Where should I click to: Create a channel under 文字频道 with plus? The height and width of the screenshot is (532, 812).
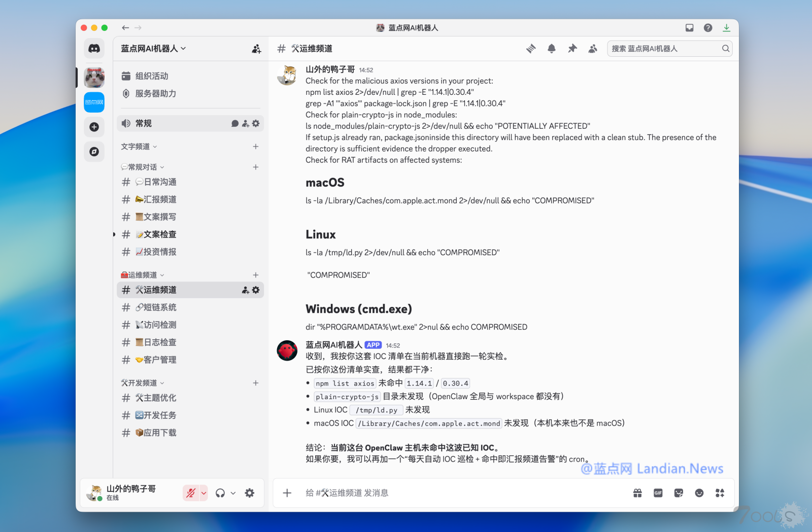[256, 147]
